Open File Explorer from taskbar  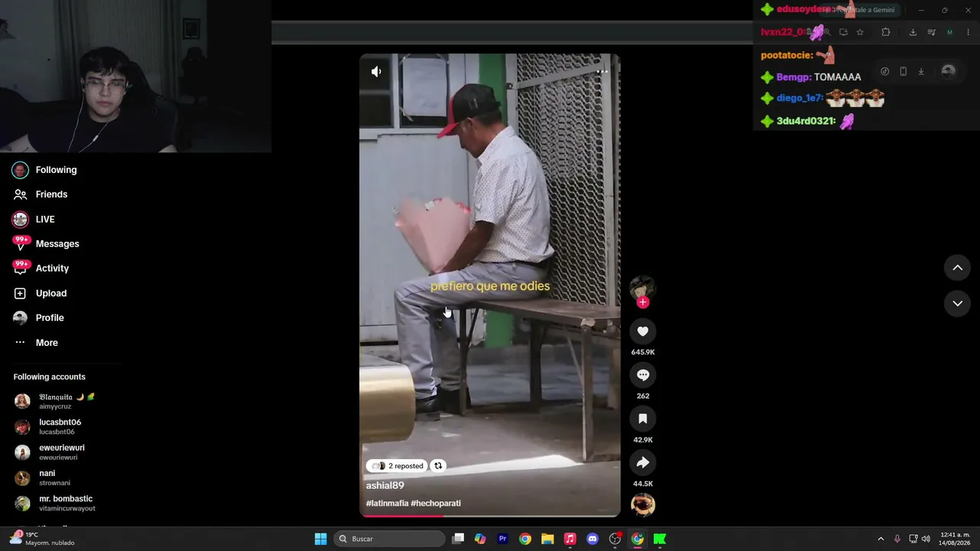547,539
